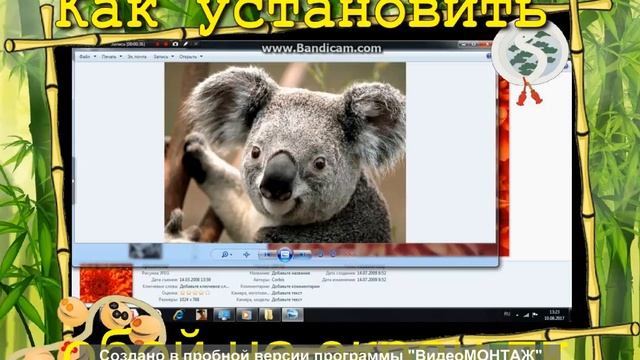
Task: Rotate the picture clockwise
Action: point(333,254)
